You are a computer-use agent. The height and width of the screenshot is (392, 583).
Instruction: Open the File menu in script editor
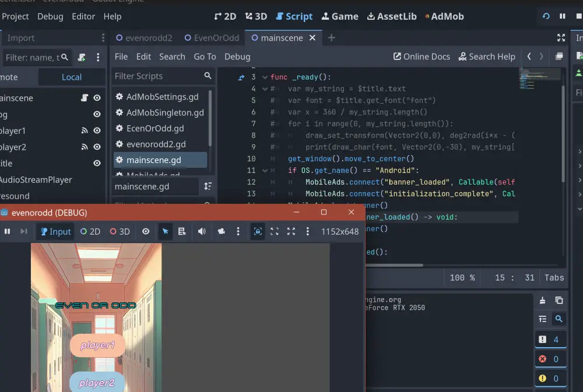coord(121,56)
